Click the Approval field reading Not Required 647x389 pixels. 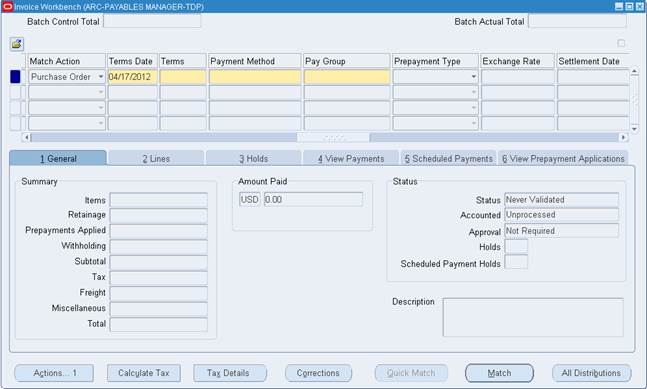click(561, 231)
